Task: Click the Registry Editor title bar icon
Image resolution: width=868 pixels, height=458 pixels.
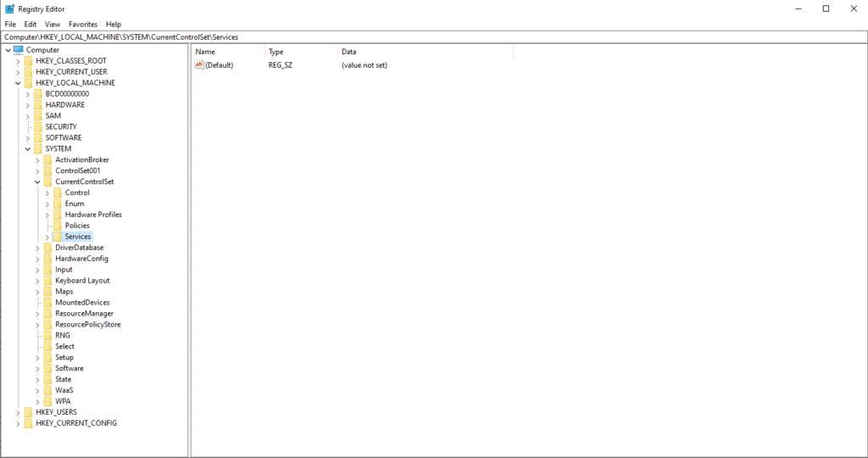Action: pyautogui.click(x=9, y=8)
